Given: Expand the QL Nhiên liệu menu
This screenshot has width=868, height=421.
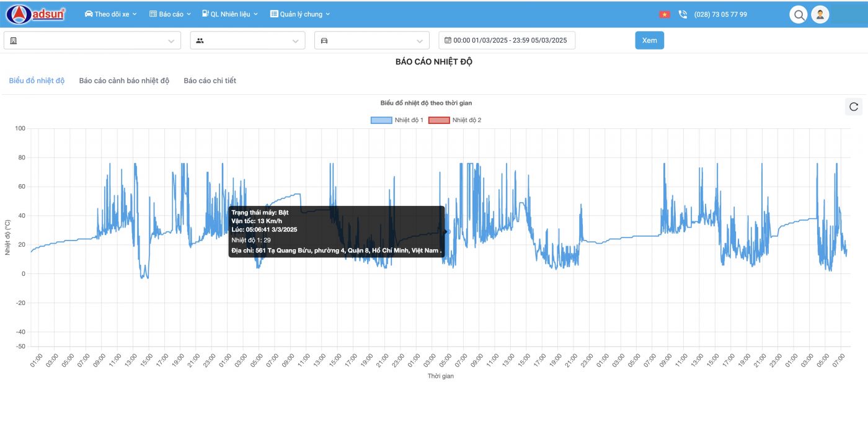Looking at the screenshot, I should [230, 14].
